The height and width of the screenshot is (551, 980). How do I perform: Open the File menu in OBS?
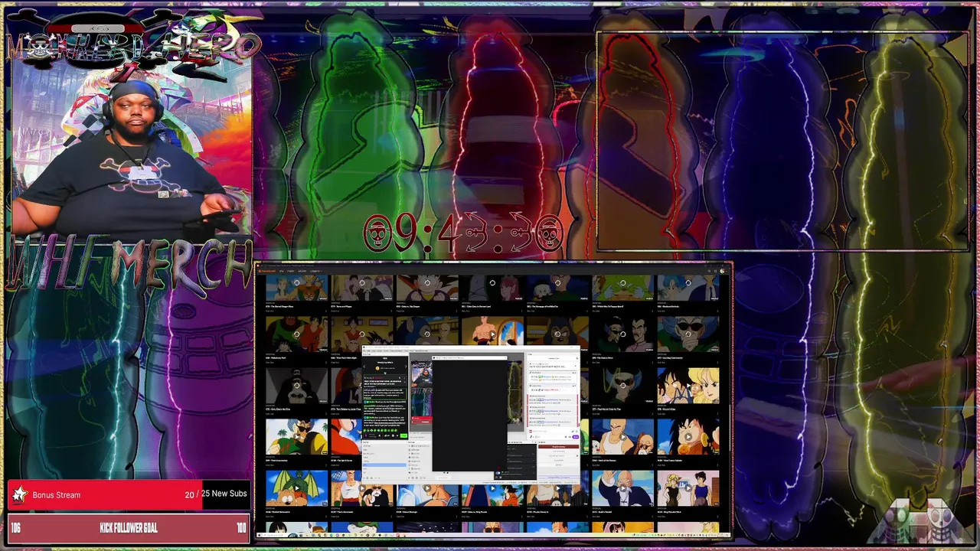coord(364,350)
